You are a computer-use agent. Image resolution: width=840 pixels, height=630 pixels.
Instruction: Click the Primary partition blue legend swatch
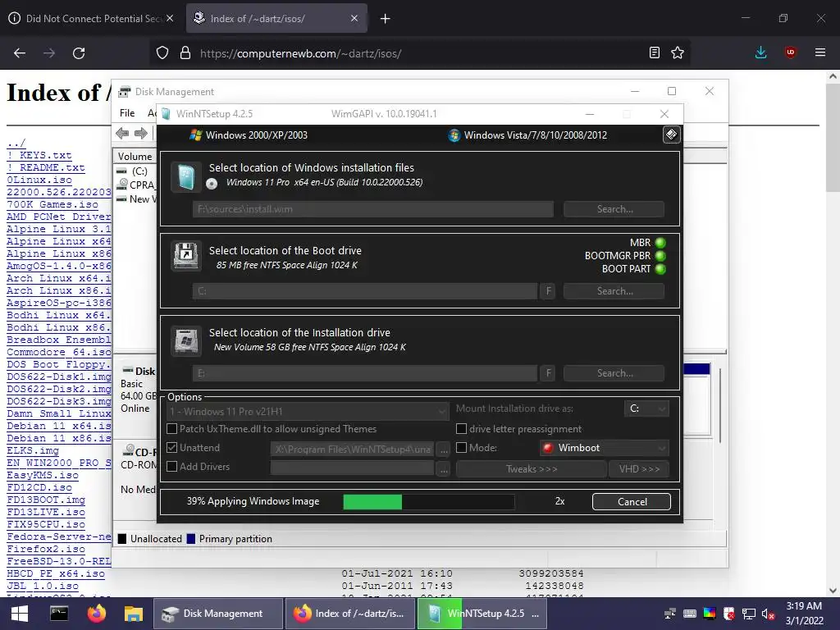click(190, 538)
